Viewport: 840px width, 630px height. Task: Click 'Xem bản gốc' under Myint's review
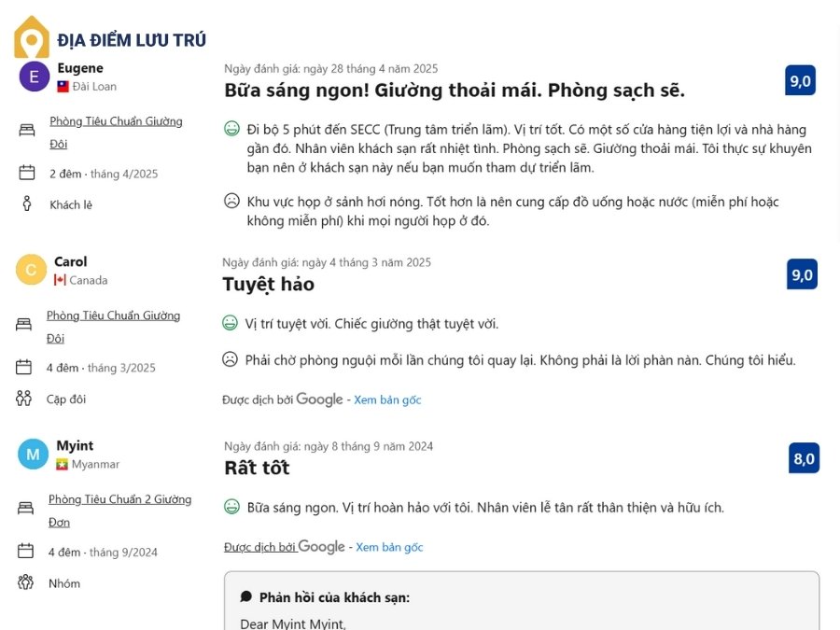click(x=389, y=547)
